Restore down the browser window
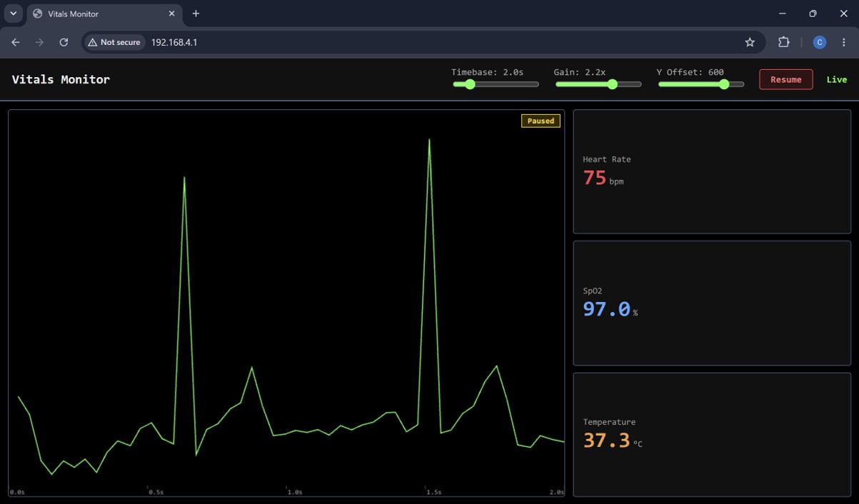This screenshot has width=859, height=504. (x=813, y=14)
